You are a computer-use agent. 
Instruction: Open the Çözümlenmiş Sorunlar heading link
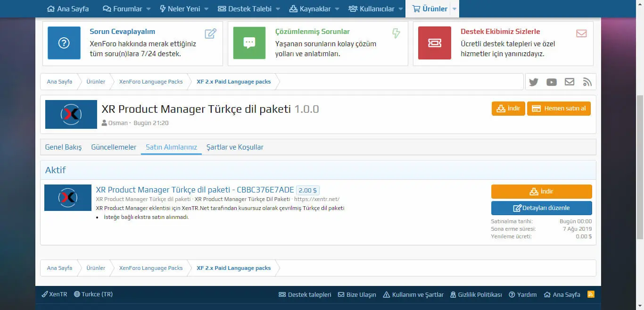point(313,32)
